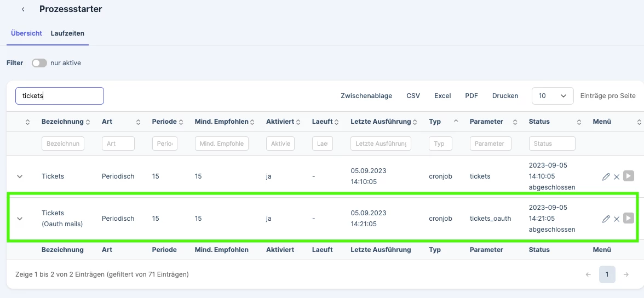
Task: Start the tickets_oauth process with play button
Action: point(629,218)
